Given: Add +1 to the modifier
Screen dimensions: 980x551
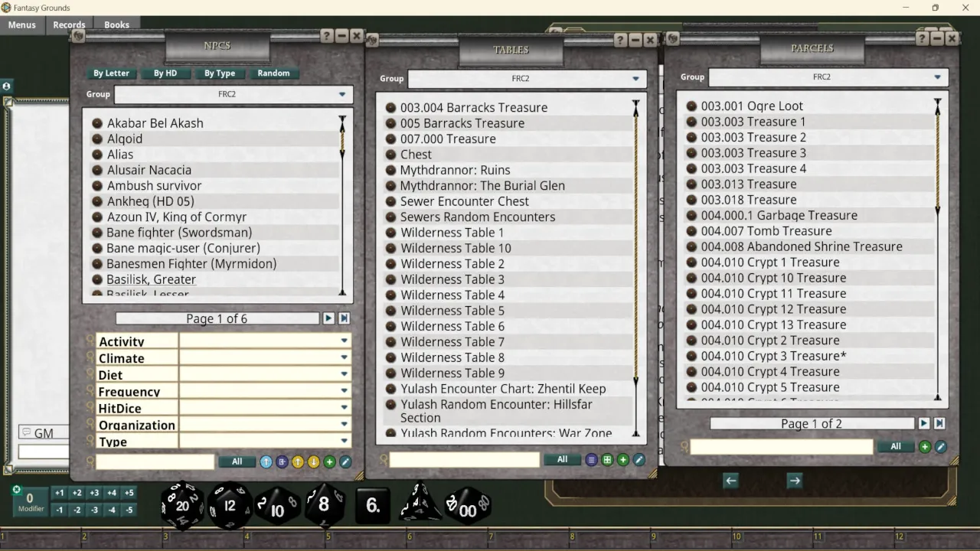Looking at the screenshot, I should (60, 493).
